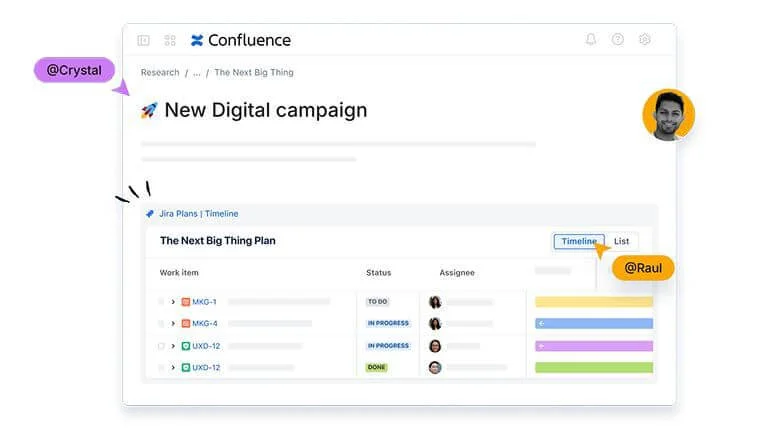Expand the MKG-1 work item
759x430 pixels.
[173, 301]
